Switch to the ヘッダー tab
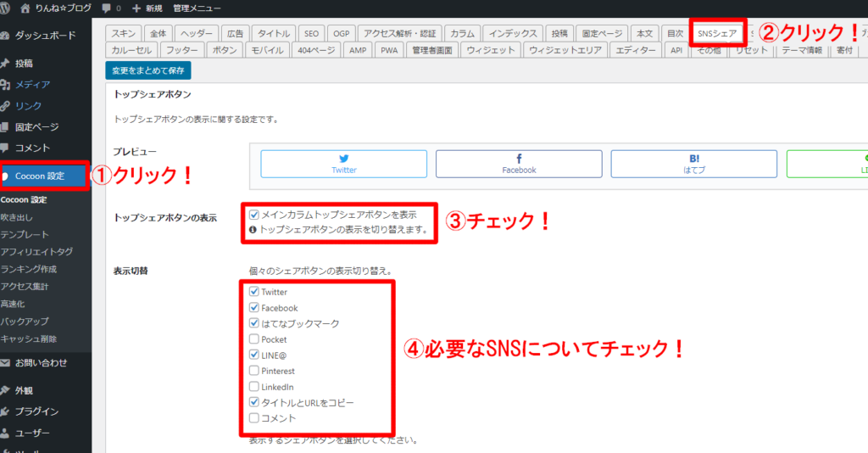Image resolution: width=868 pixels, height=453 pixels. pos(197,33)
